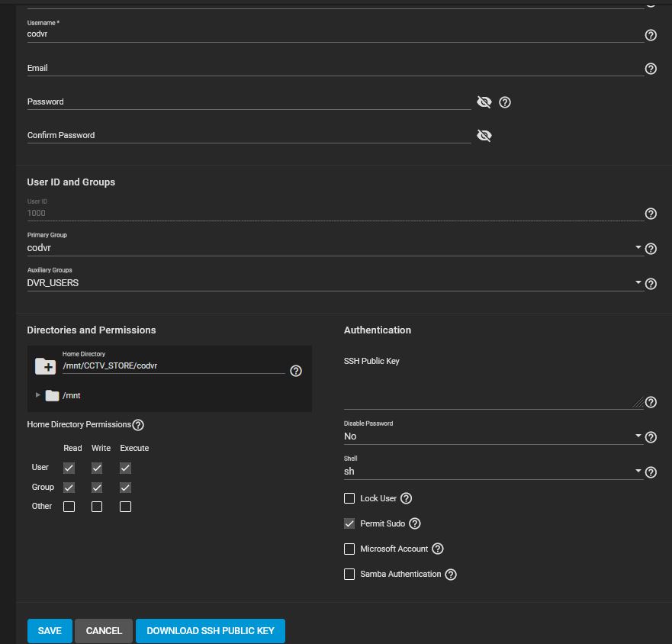672x644 pixels.
Task: Click the help icon beside Username field
Action: (x=651, y=35)
